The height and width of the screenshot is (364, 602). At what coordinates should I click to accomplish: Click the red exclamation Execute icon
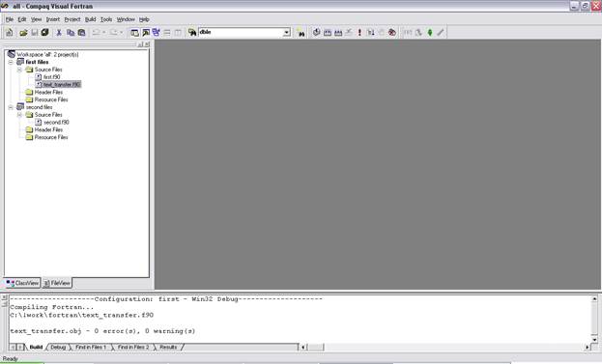point(359,33)
